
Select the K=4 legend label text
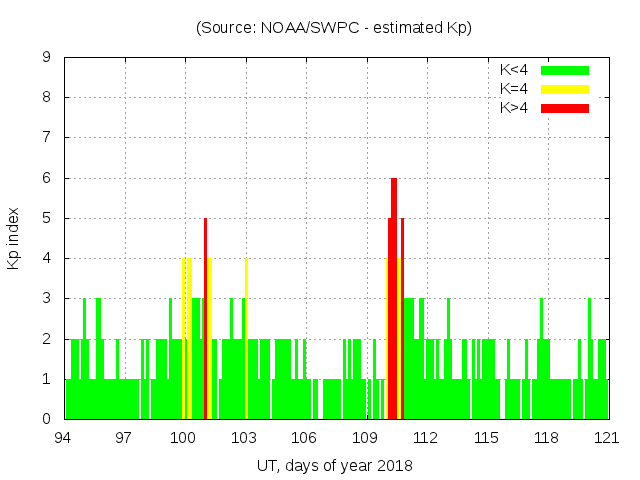tap(514, 89)
